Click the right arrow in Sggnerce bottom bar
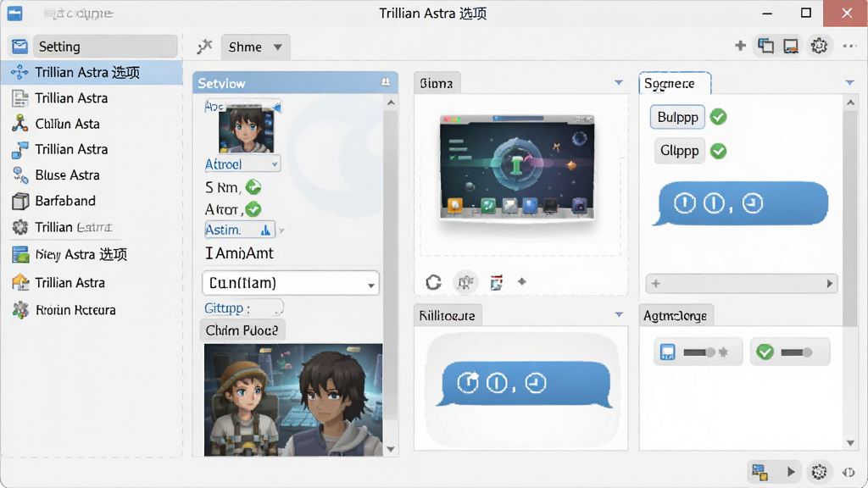Screen dimensions: 868x488 [829, 283]
